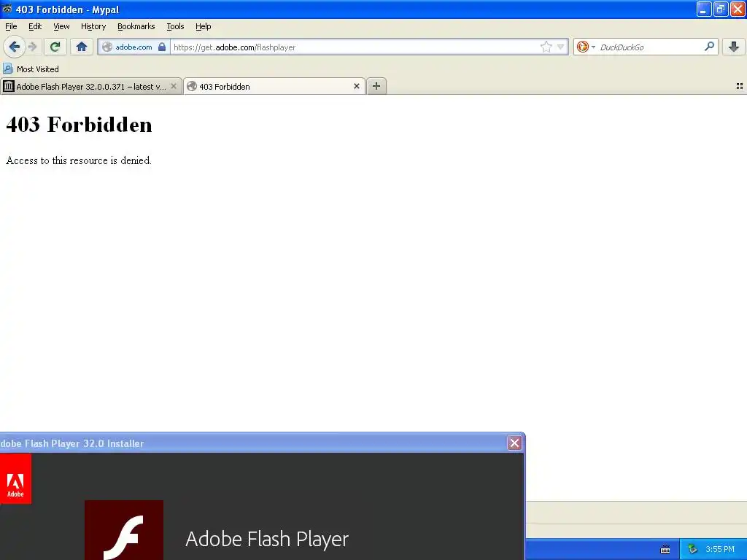Open the downloads panel arrow

coord(734,47)
